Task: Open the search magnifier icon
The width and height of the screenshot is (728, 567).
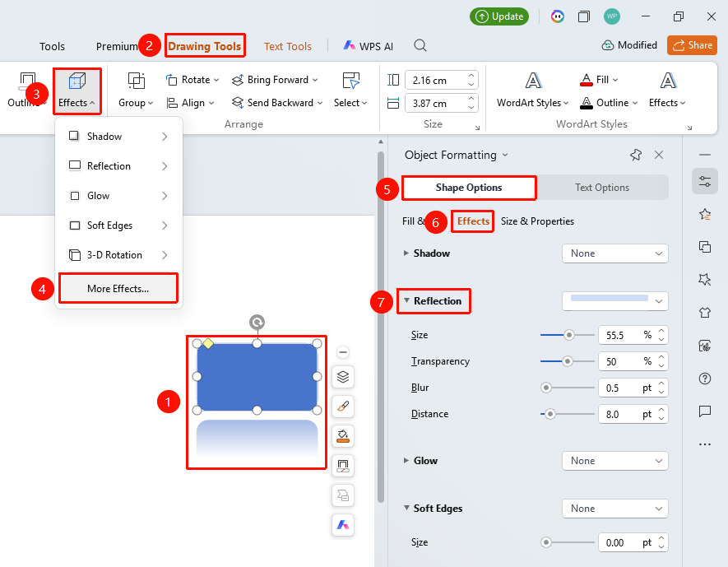Action: pos(420,45)
